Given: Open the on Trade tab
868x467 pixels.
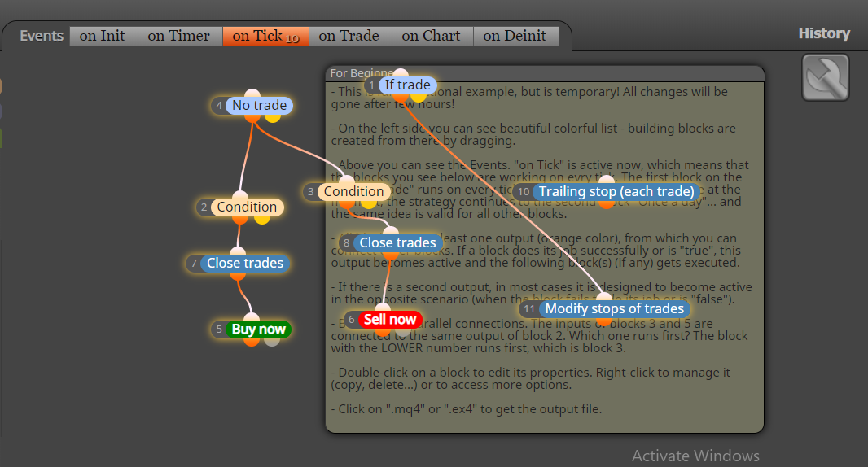Looking at the screenshot, I should click(x=350, y=36).
